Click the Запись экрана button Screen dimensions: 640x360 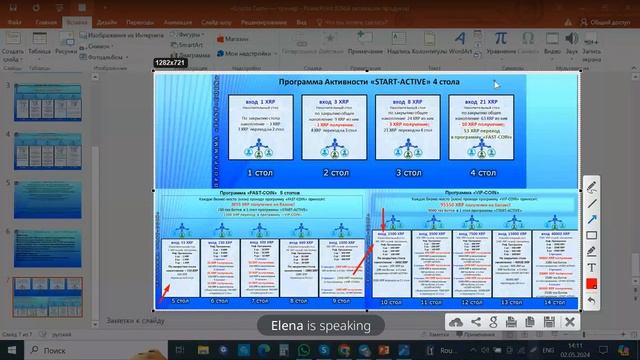point(591,47)
